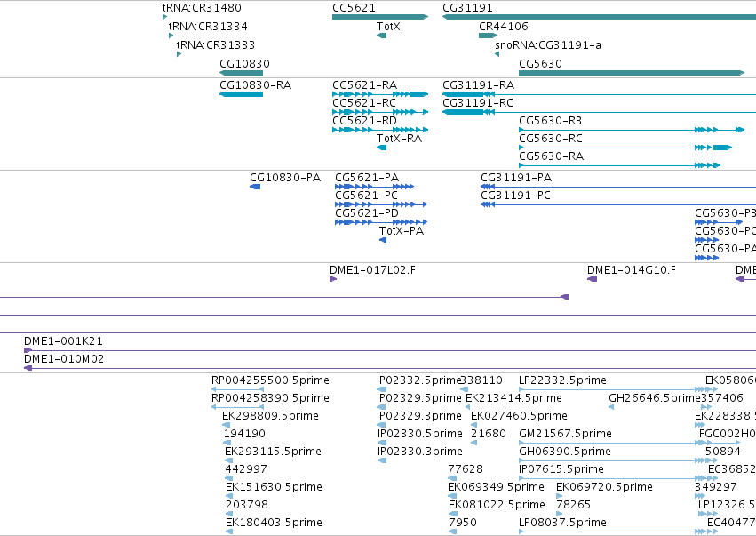
Task: Click the DME1-001K21 BAC label
Action: pyautogui.click(x=64, y=341)
